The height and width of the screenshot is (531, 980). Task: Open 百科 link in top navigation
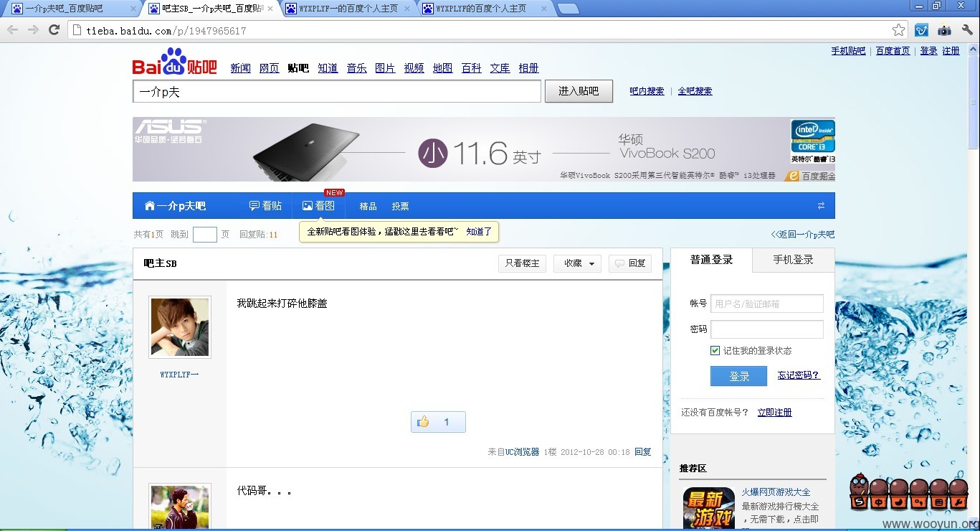tap(472, 68)
